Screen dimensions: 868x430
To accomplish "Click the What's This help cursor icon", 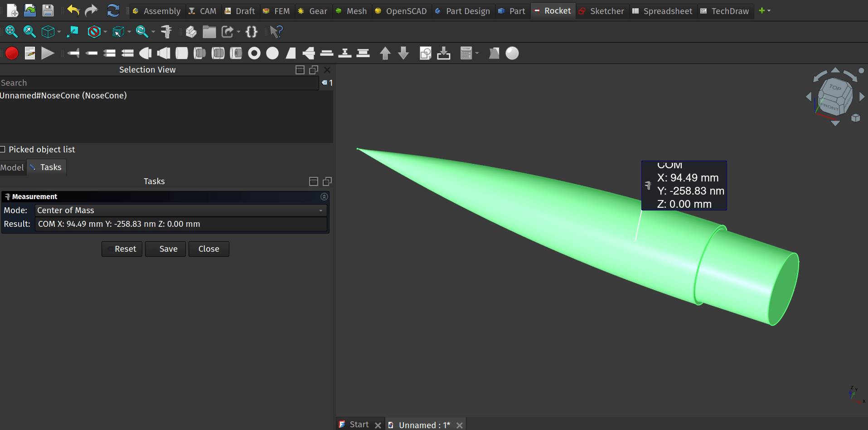I will 276,32.
